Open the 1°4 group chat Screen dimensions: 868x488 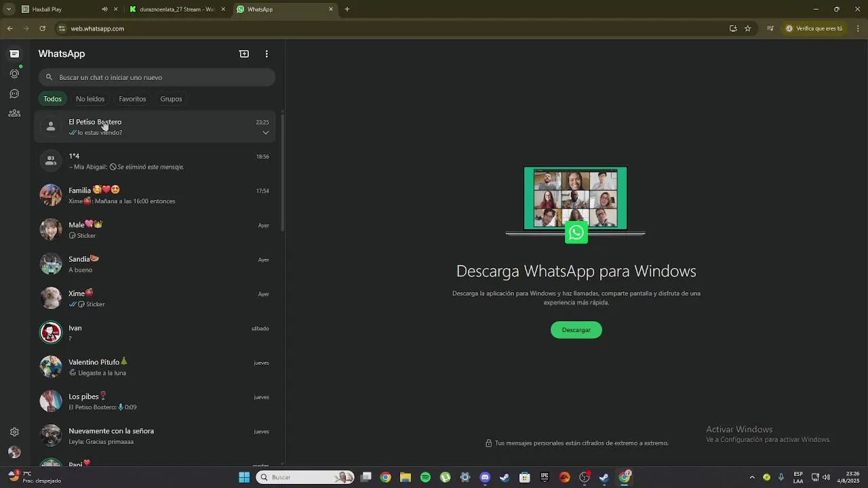pos(155,161)
